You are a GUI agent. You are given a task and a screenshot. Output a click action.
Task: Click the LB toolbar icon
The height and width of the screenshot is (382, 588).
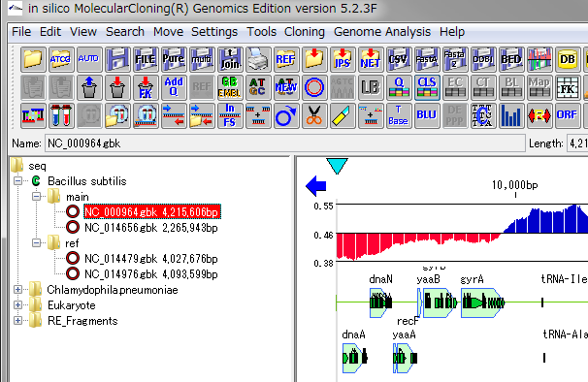tap(371, 87)
